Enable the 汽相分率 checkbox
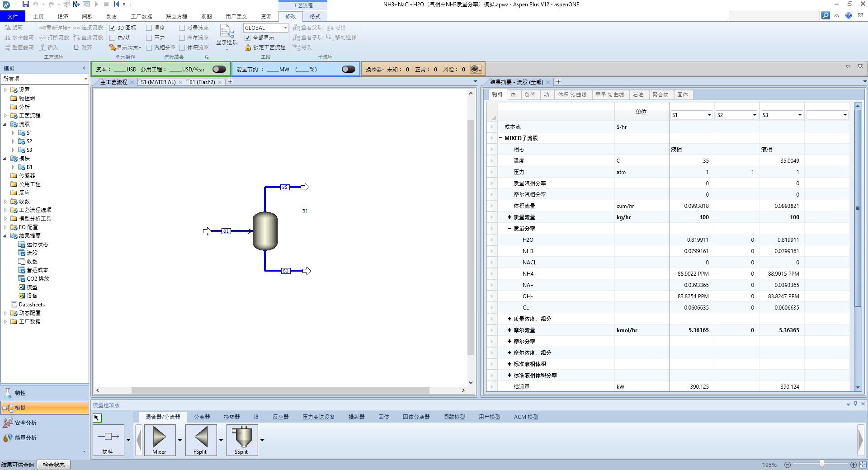The width and height of the screenshot is (868, 470). point(149,47)
